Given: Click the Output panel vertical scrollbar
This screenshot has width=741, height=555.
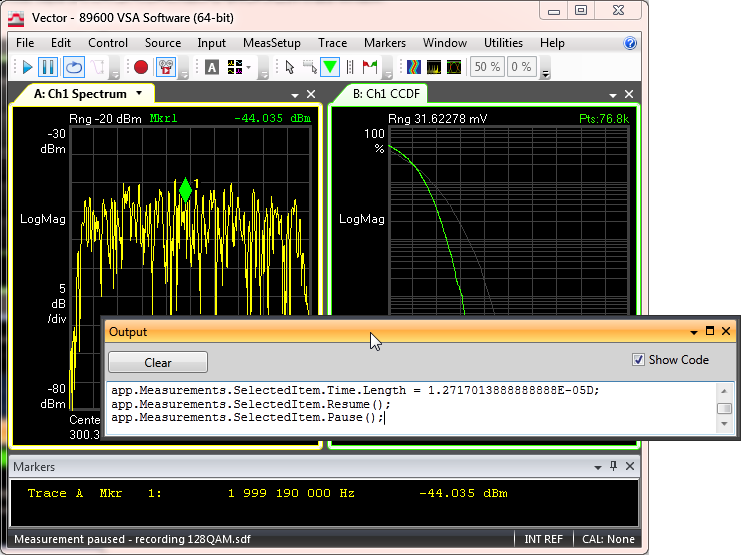Looking at the screenshot, I should pyautogui.click(x=725, y=408).
